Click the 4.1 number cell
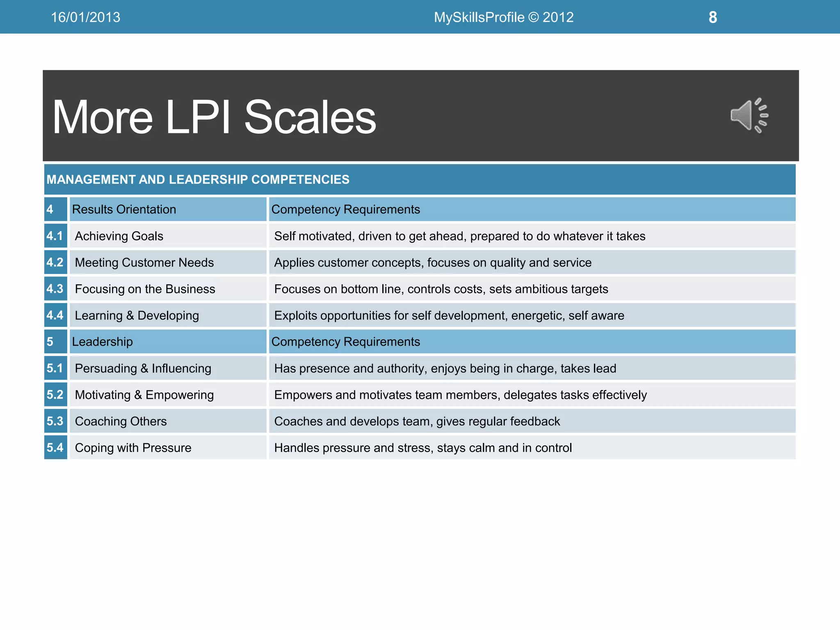The height and width of the screenshot is (630, 840). [x=55, y=236]
